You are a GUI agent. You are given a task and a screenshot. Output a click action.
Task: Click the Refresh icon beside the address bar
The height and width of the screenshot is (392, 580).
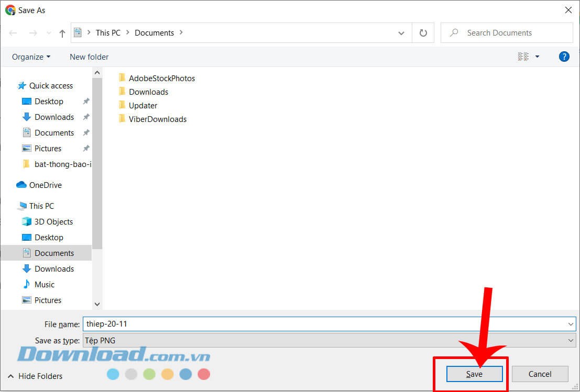tap(423, 32)
